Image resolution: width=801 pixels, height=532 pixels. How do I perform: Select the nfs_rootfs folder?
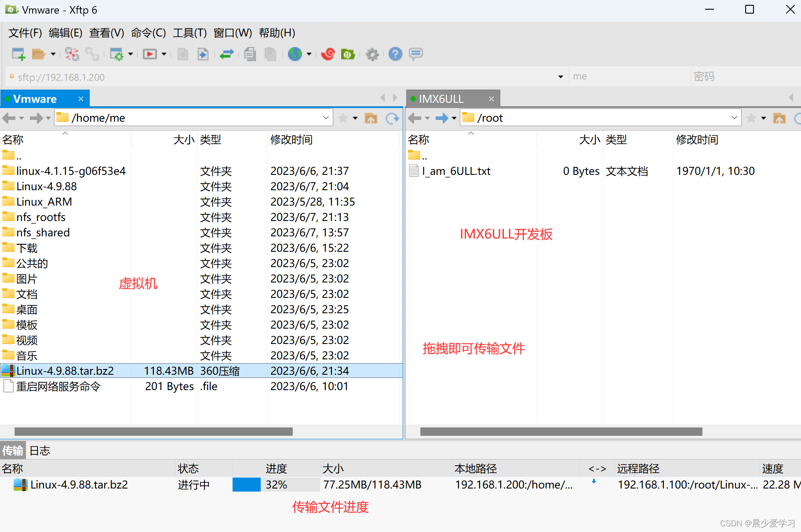click(x=40, y=217)
